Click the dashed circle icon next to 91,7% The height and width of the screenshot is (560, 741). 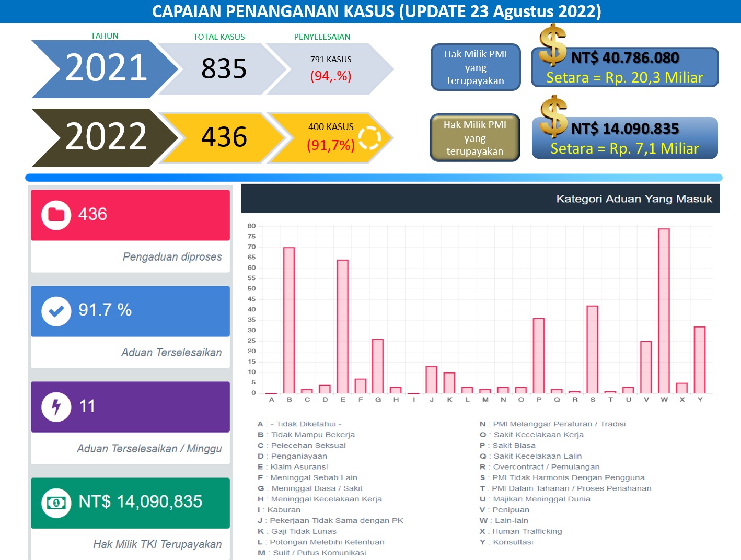370,138
